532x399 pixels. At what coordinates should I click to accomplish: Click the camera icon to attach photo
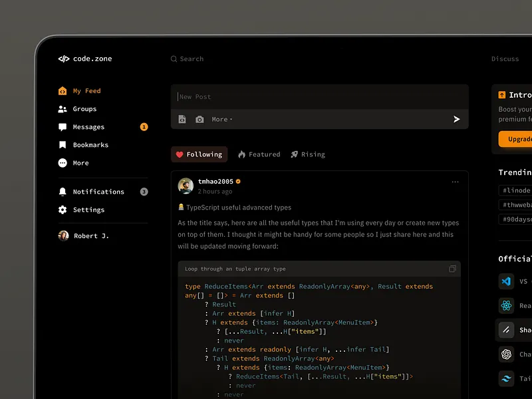[x=199, y=119]
